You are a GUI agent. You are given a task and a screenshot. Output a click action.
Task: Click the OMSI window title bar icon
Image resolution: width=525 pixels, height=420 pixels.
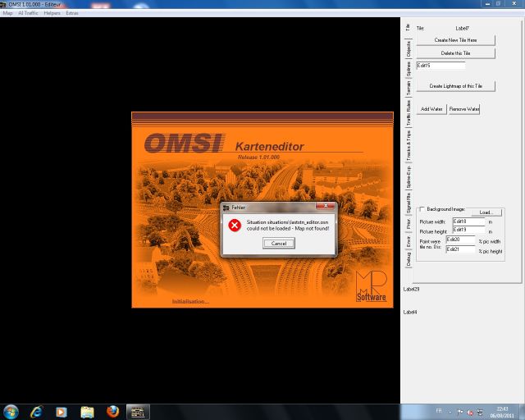[x=3, y=4]
